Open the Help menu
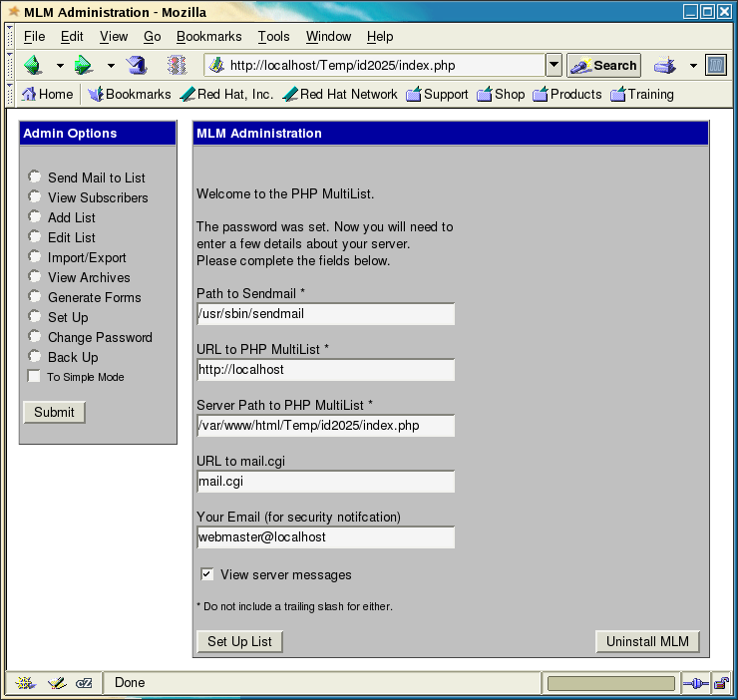The image size is (738, 700). click(380, 36)
